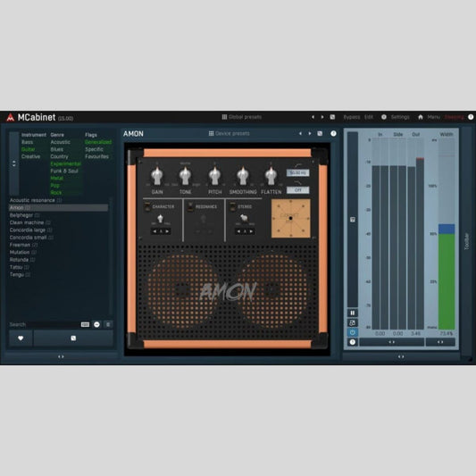Click the orange microphone position pad
Screen dimensions: 476x476
click(290, 218)
